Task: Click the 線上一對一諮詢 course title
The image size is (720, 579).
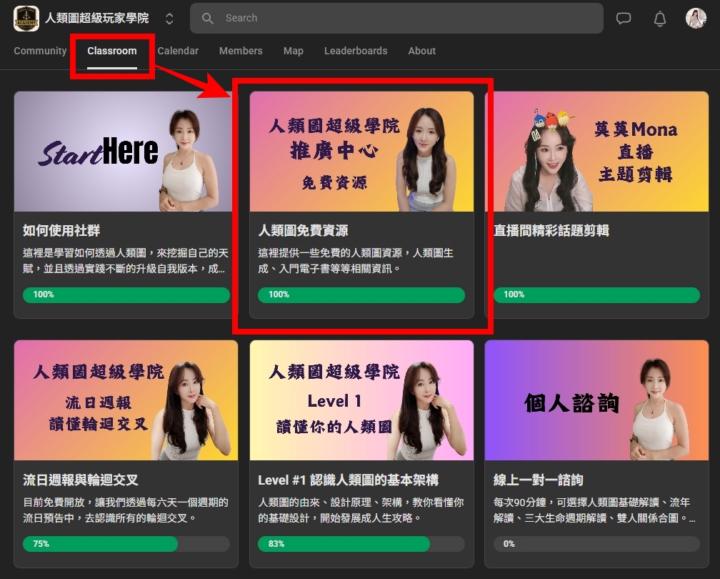Action: click(x=538, y=480)
